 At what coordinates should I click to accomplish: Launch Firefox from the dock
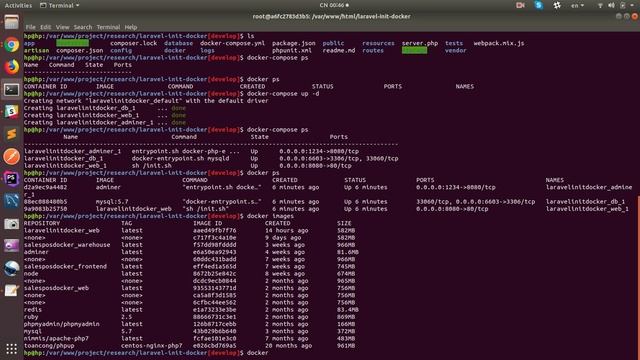pyautogui.click(x=11, y=67)
